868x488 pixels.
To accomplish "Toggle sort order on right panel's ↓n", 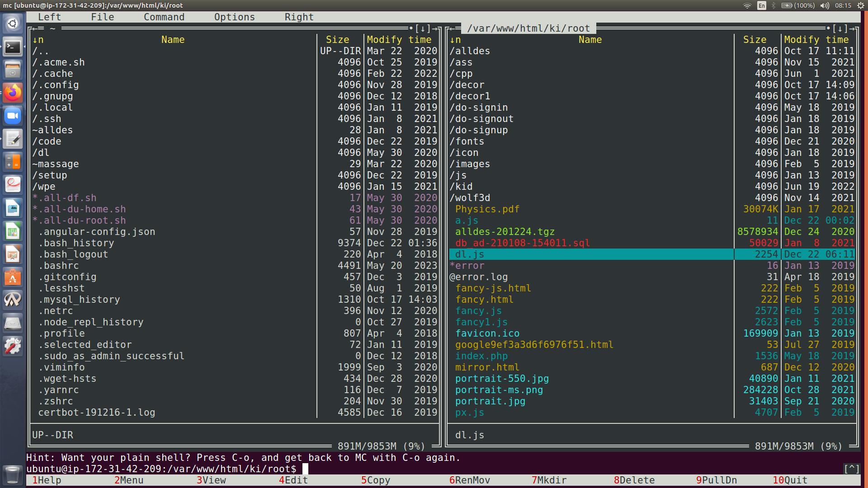I will 455,40.
